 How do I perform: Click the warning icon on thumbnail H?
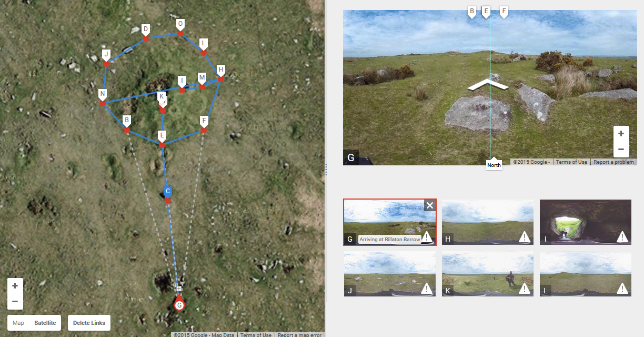pyautogui.click(x=524, y=237)
